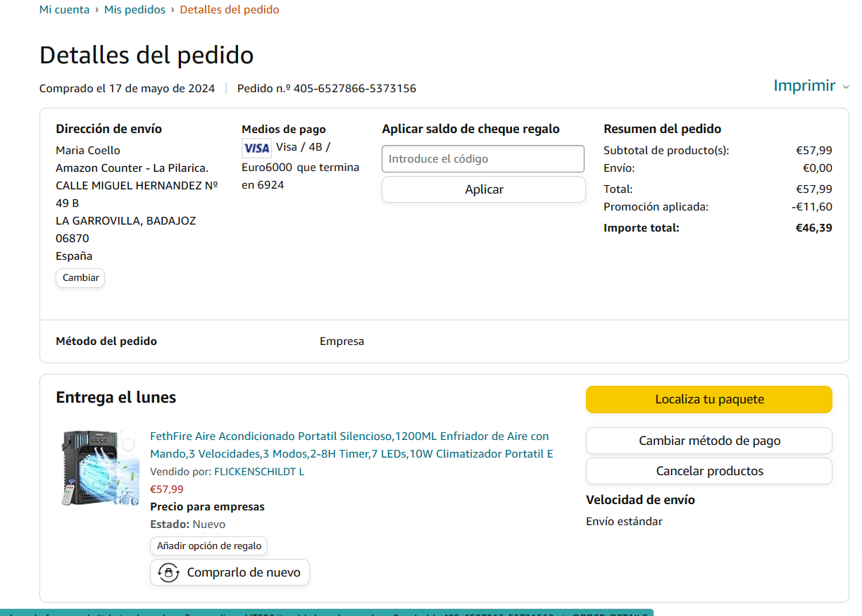The width and height of the screenshot is (862, 616).
Task: Click the circular arrows reorder icon
Action: point(168,572)
